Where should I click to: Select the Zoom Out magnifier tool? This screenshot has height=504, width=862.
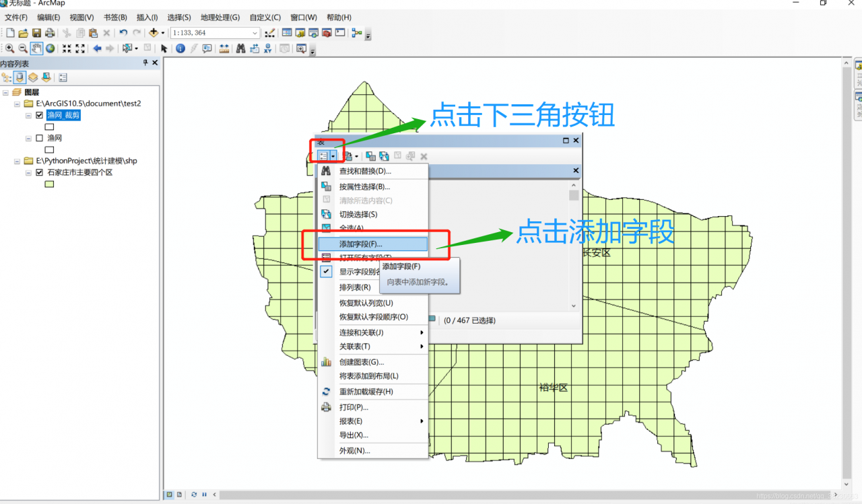point(23,48)
